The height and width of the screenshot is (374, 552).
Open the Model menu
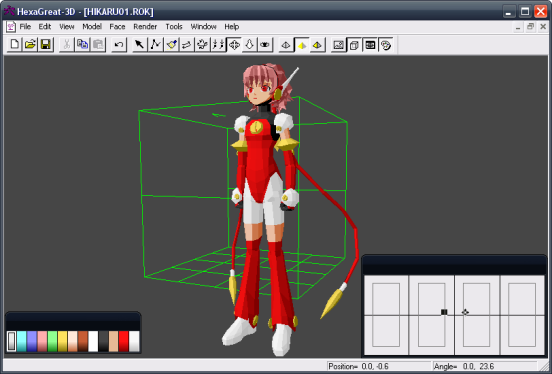tap(92, 27)
